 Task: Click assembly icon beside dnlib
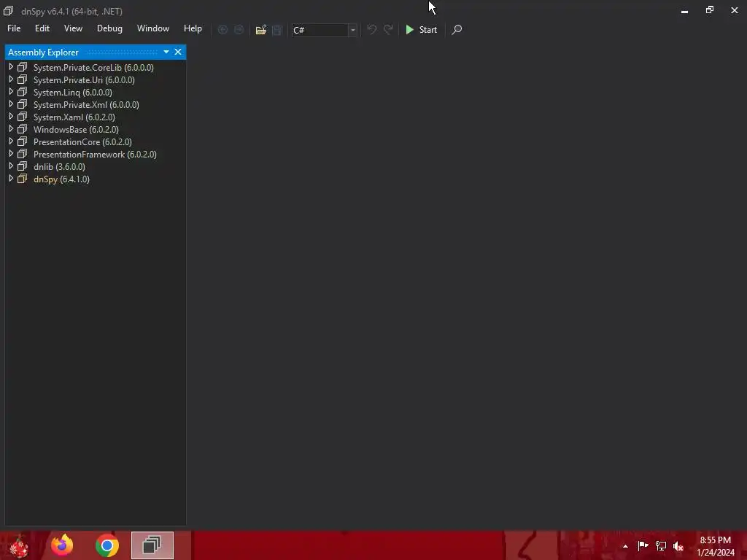(23, 166)
